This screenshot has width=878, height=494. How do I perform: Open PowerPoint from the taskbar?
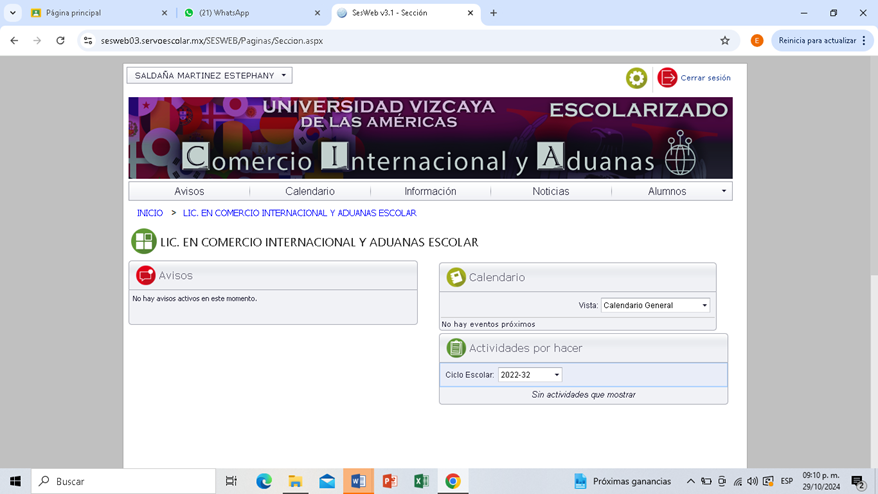click(390, 481)
